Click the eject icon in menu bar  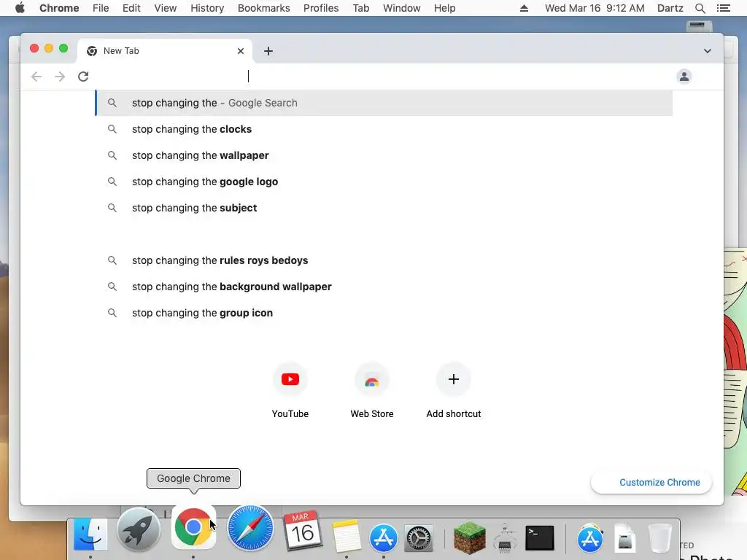pyautogui.click(x=524, y=8)
